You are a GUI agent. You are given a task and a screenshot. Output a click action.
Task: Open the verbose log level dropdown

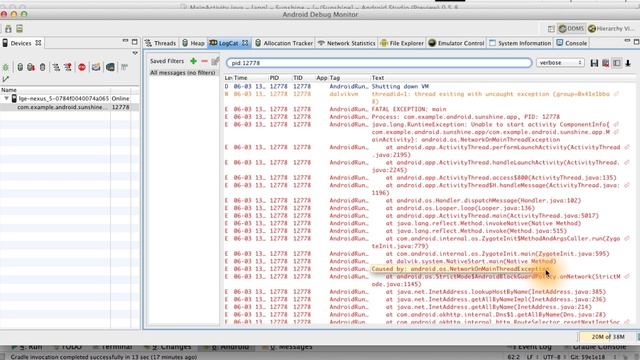coord(560,63)
